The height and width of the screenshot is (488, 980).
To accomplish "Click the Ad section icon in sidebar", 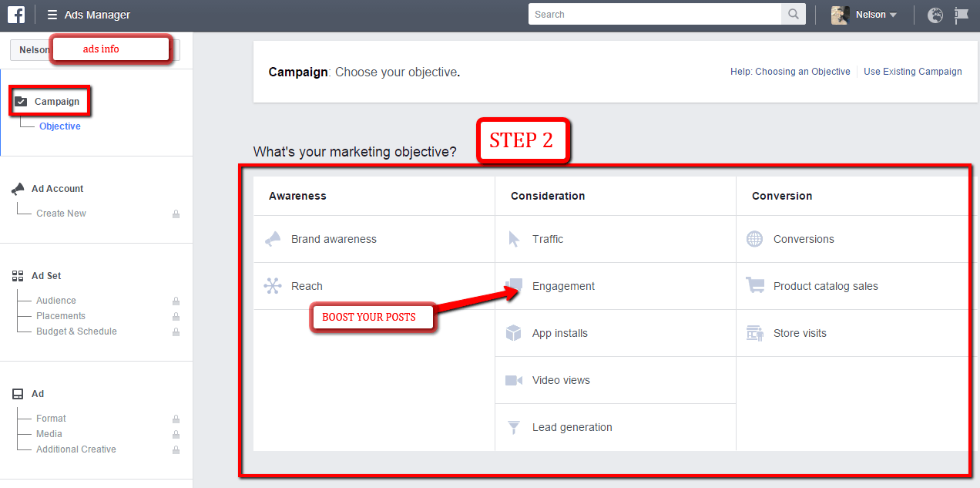I will click(18, 394).
